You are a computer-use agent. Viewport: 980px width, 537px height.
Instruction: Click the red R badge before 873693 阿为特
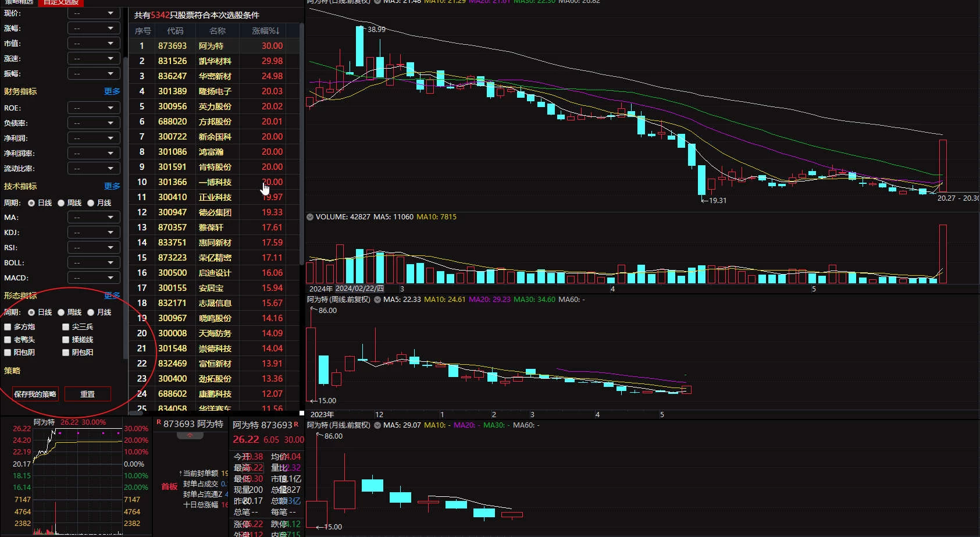click(x=159, y=422)
